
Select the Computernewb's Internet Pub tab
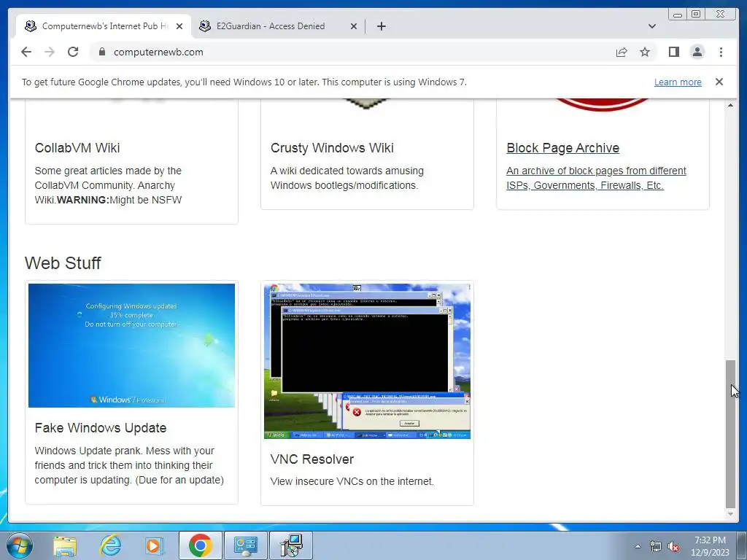(104, 26)
